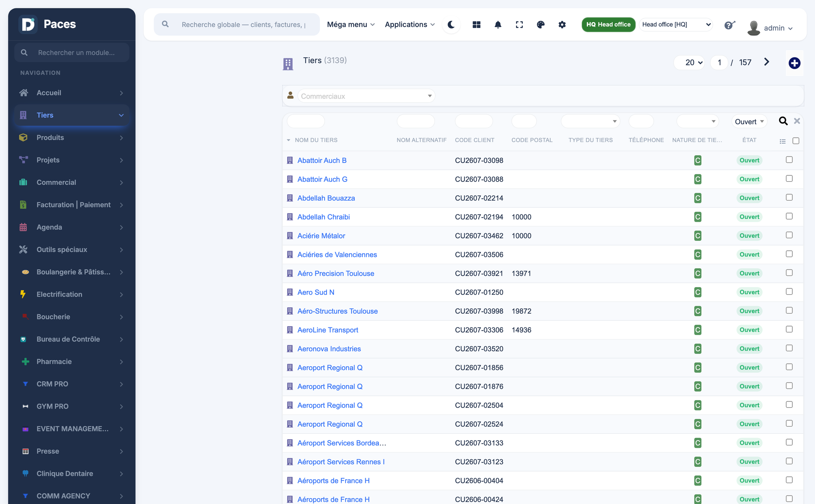This screenshot has height=504, width=815.
Task: Click the HQ Head office green button
Action: (608, 24)
